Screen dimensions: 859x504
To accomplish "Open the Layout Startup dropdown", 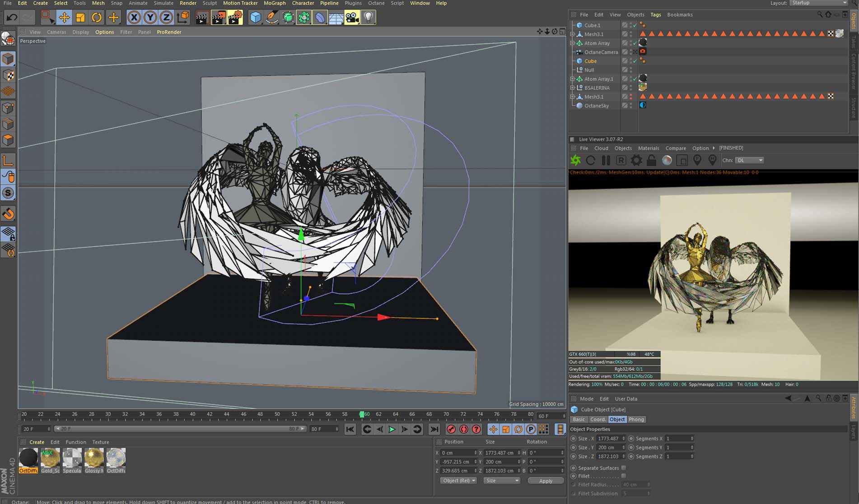I will (x=818, y=3).
